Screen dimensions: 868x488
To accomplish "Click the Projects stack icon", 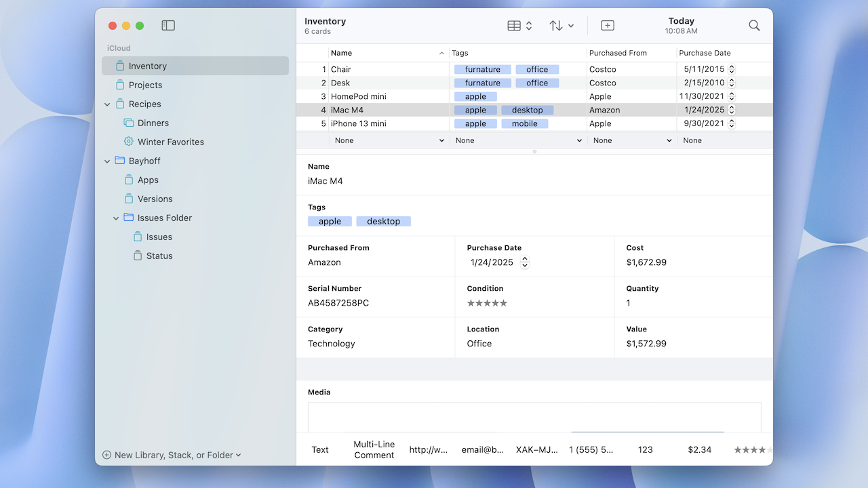I will [x=120, y=85].
